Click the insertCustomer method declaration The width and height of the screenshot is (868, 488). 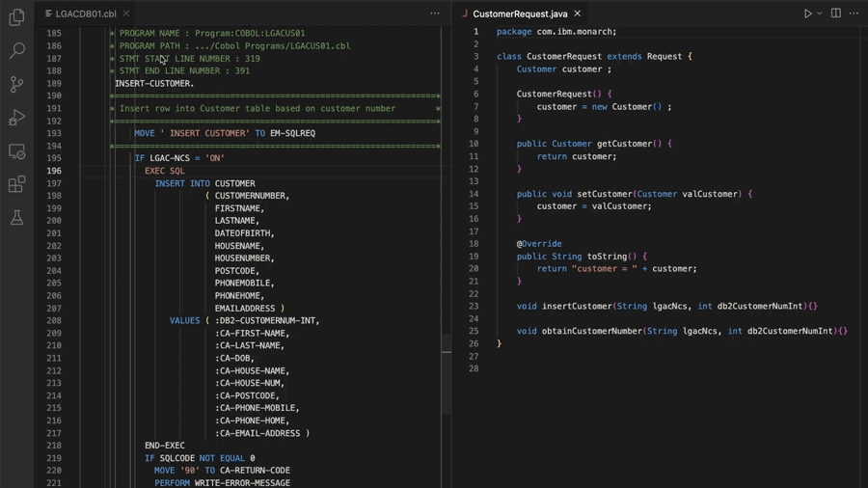666,306
